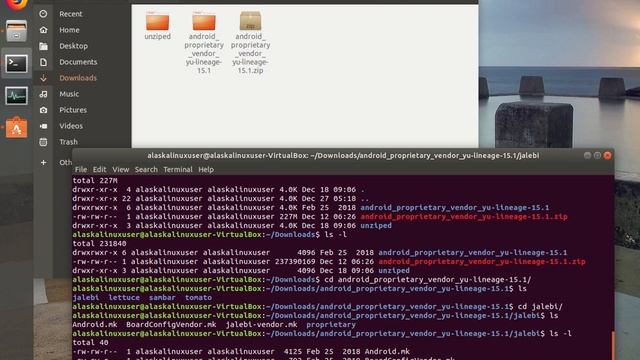Open the terminal Help menu
This screenshot has width=640, height=360.
pyautogui.click(x=206, y=169)
